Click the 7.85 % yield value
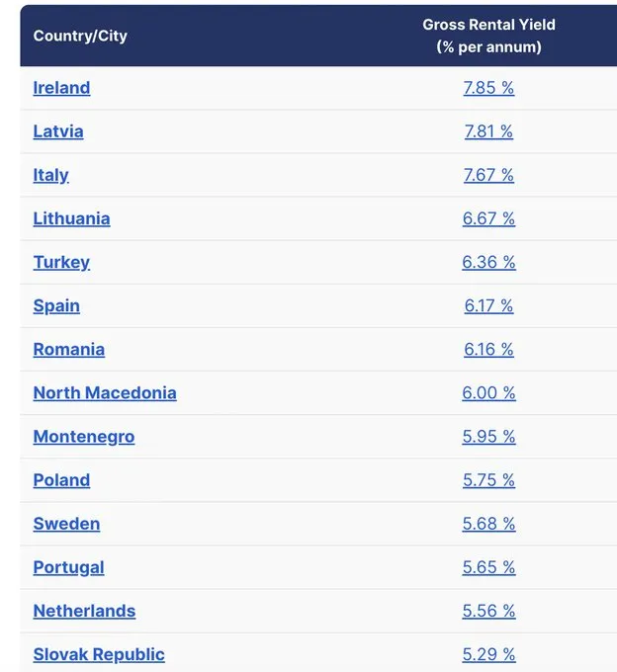The height and width of the screenshot is (672, 617). [488, 88]
